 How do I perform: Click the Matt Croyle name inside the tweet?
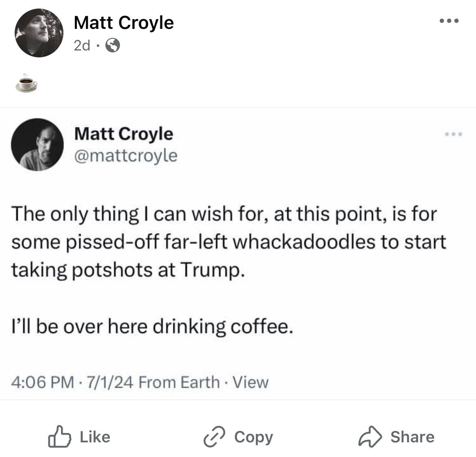point(123,133)
